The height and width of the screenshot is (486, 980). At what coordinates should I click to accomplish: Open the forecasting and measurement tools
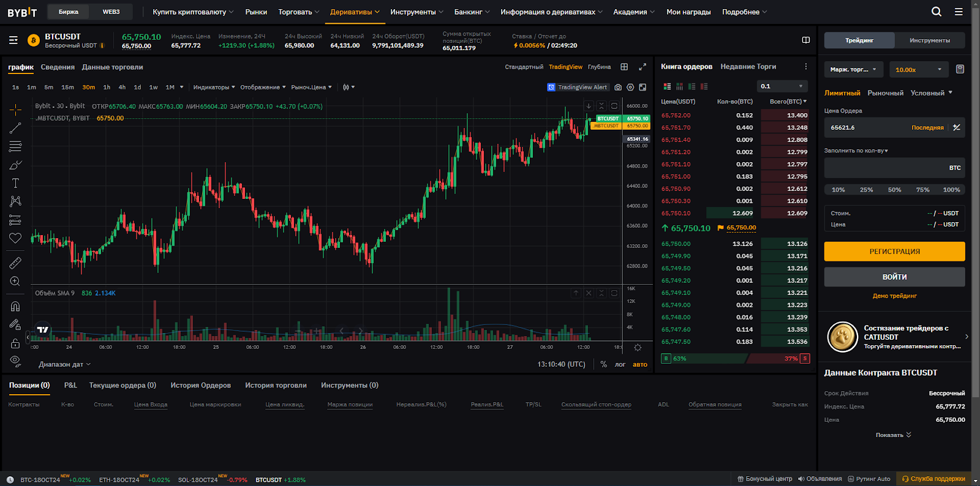pyautogui.click(x=15, y=220)
